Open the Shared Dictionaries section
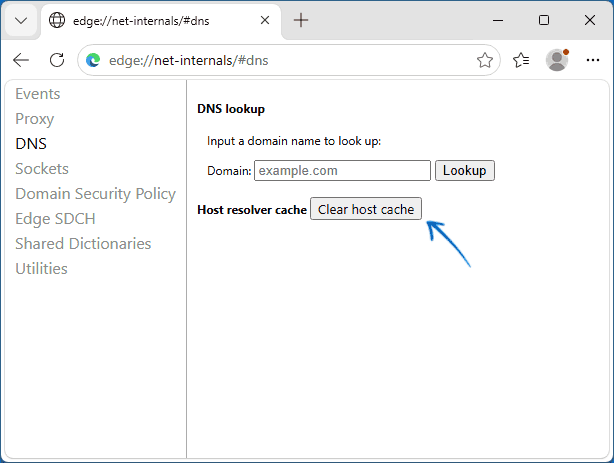Screen dimensions: 614x463 (83, 244)
